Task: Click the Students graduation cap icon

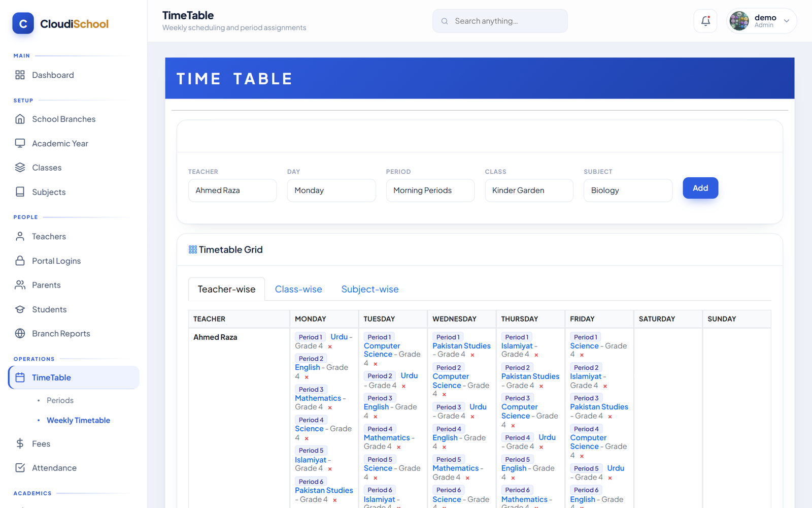Action: 20,309
